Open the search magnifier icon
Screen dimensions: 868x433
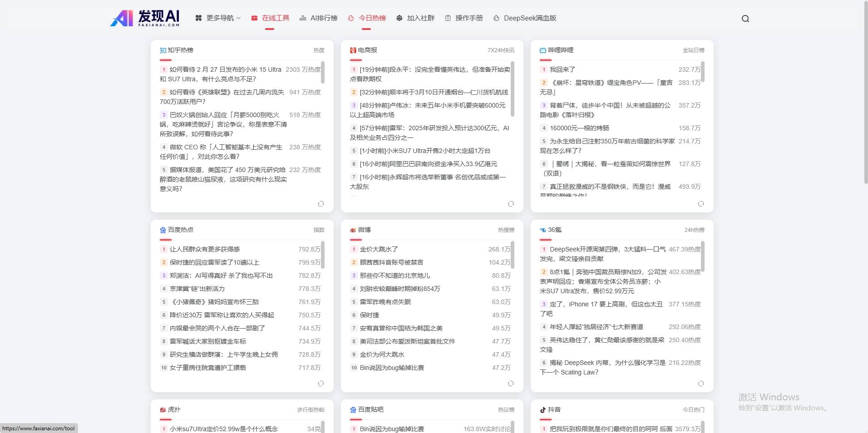coord(745,19)
